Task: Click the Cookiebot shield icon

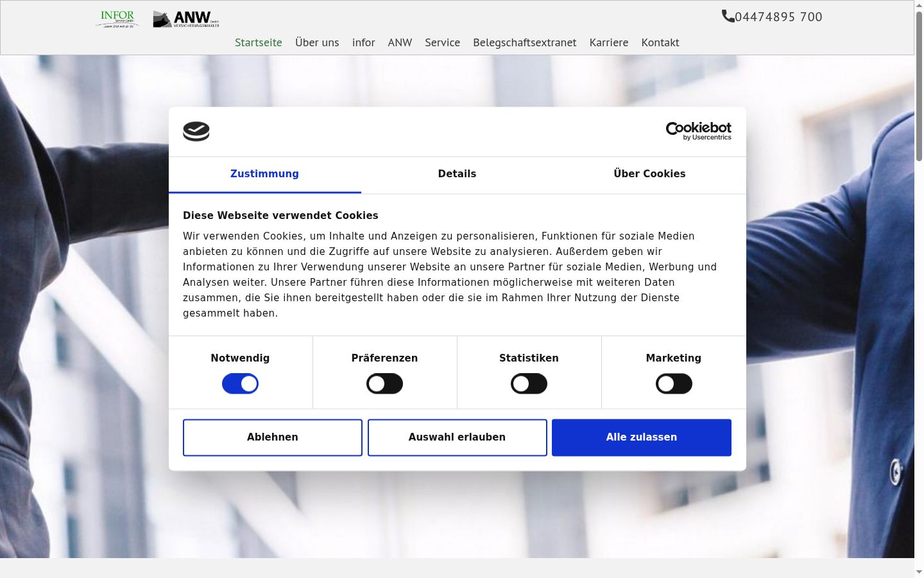Action: [x=196, y=132]
